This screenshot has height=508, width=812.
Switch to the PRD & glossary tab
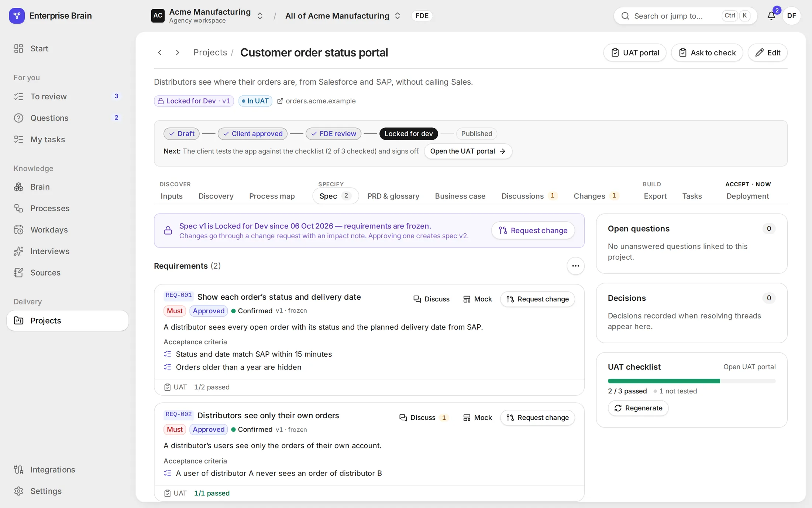(x=393, y=196)
